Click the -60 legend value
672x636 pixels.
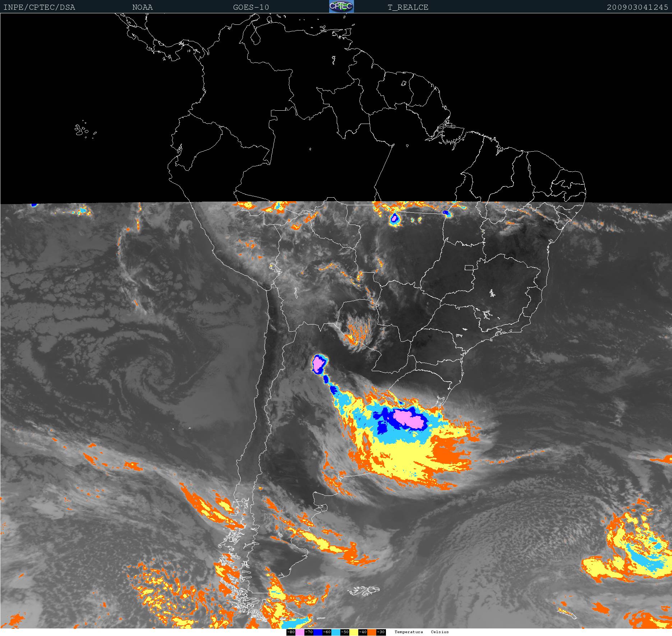click(327, 632)
